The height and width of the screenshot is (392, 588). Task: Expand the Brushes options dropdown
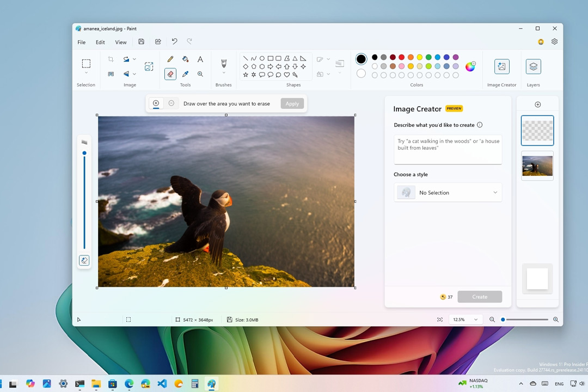[223, 73]
